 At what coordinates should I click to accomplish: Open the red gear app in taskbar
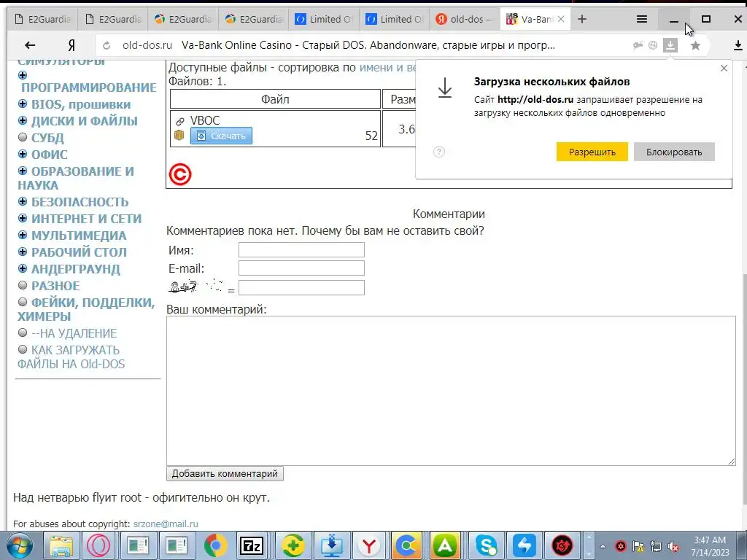tap(562, 545)
